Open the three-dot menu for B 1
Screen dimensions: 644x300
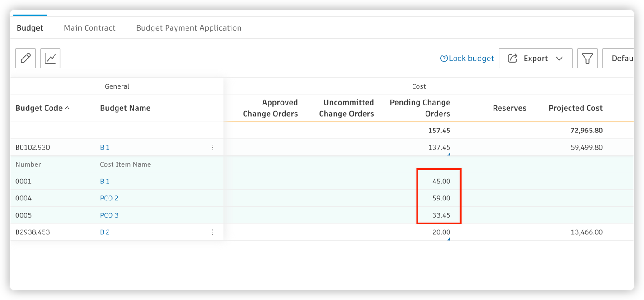point(213,147)
